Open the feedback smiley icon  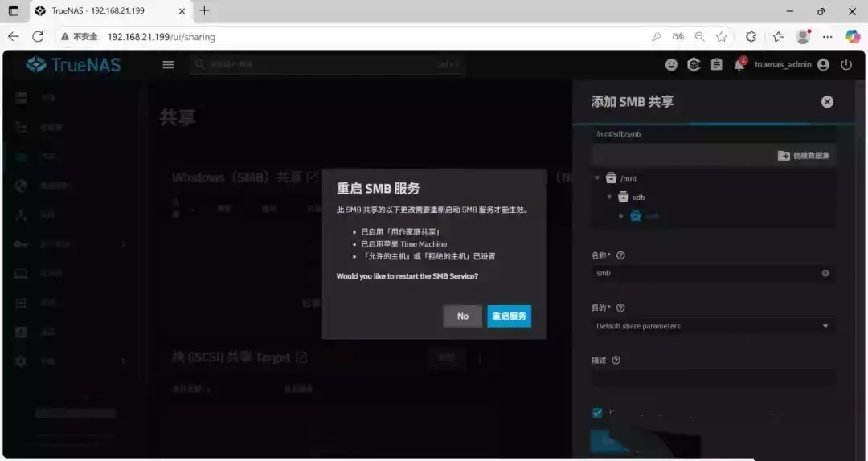point(671,65)
